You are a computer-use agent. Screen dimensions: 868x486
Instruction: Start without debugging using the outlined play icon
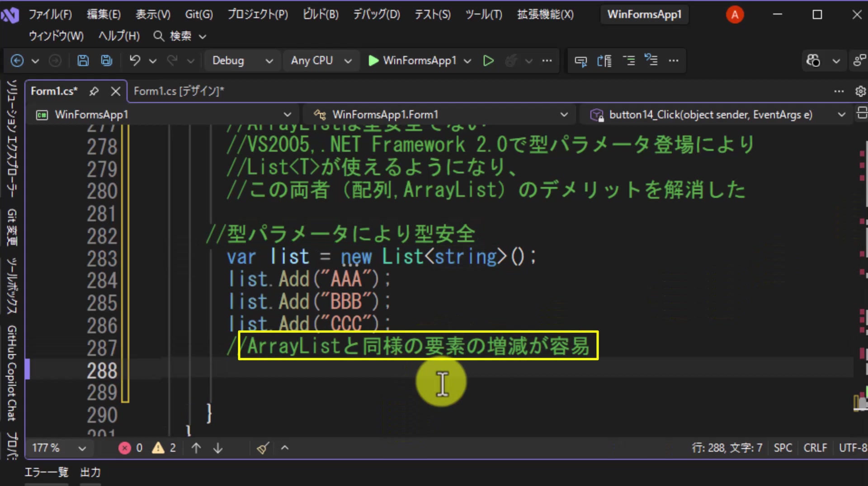point(488,61)
